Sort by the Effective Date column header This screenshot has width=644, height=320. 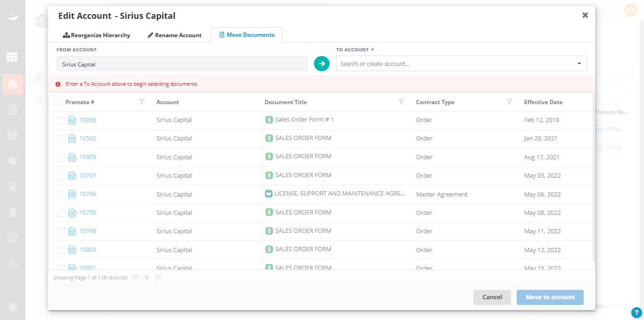pos(543,102)
